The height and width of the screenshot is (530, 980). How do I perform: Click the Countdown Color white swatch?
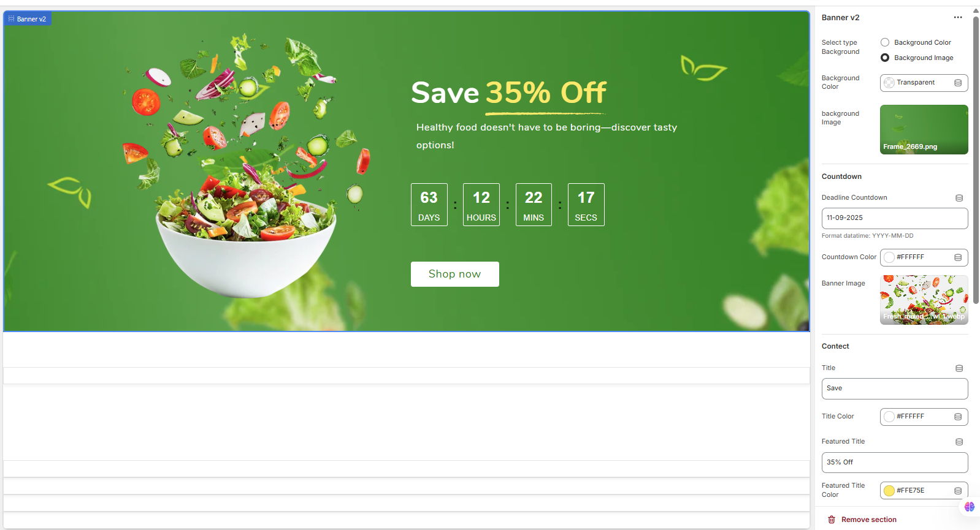889,257
